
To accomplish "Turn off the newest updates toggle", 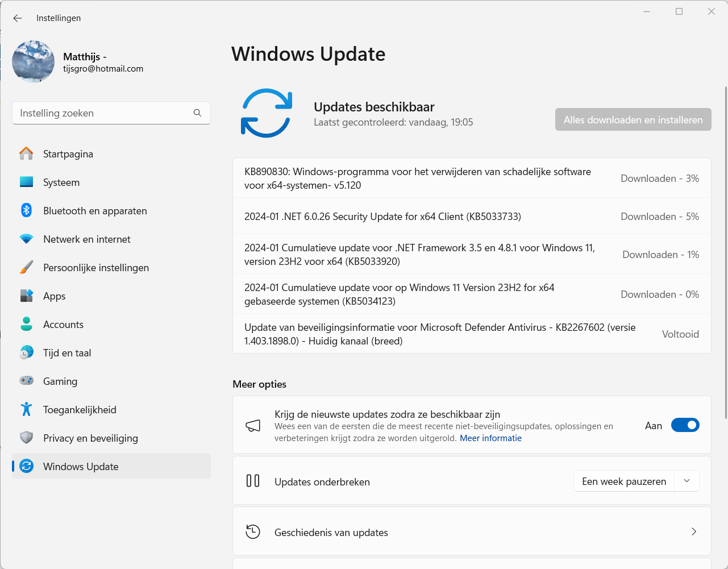I will coord(685,425).
